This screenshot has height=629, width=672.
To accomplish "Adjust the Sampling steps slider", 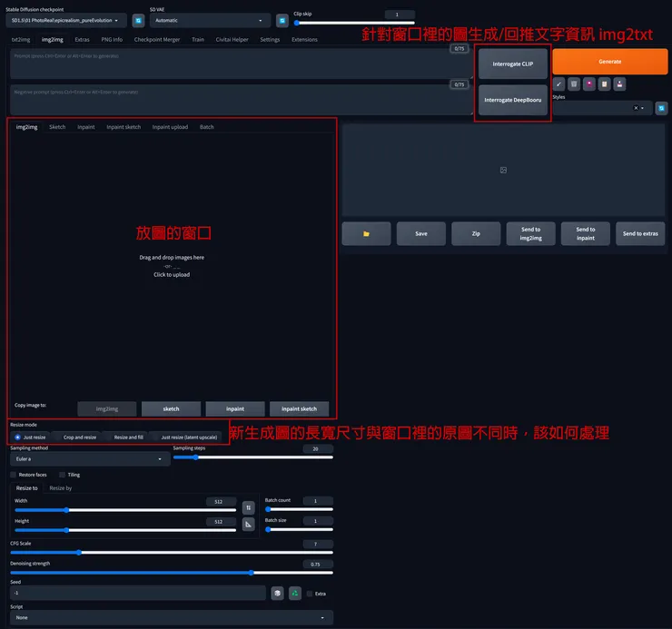I will [x=252, y=457].
